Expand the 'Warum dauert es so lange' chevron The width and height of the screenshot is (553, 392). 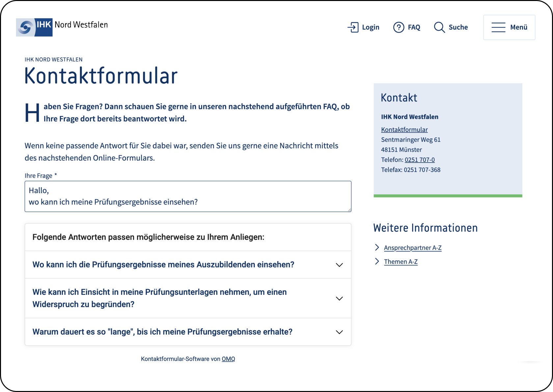(339, 332)
